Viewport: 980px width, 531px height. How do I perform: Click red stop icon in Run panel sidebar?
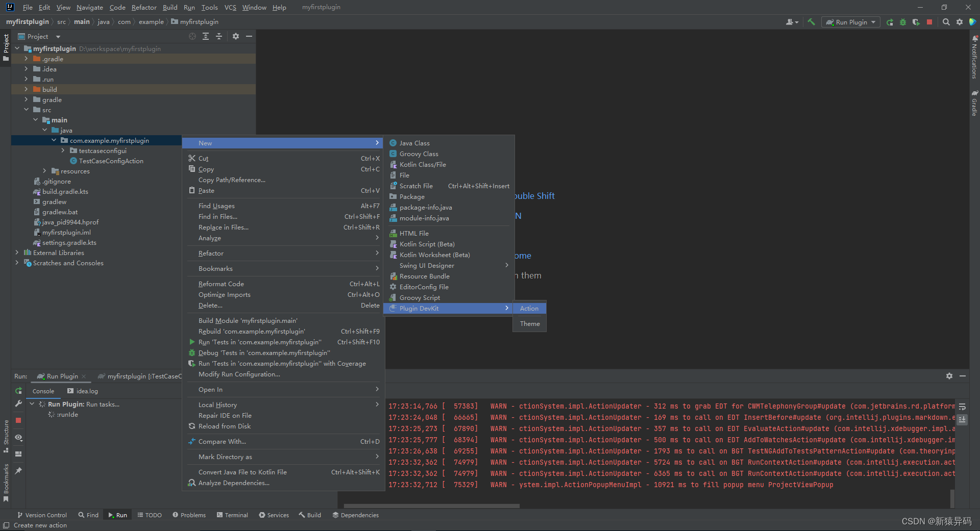point(18,420)
